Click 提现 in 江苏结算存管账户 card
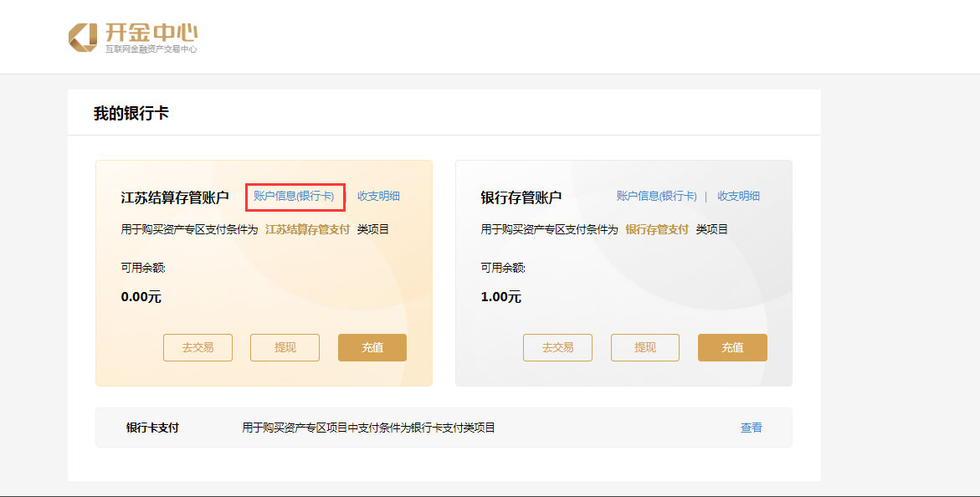 (x=285, y=347)
